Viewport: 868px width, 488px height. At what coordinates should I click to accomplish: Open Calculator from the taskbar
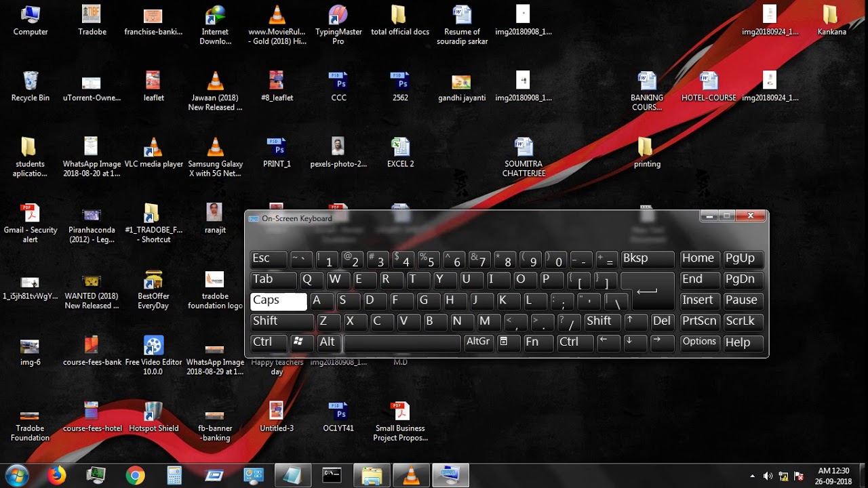point(174,476)
